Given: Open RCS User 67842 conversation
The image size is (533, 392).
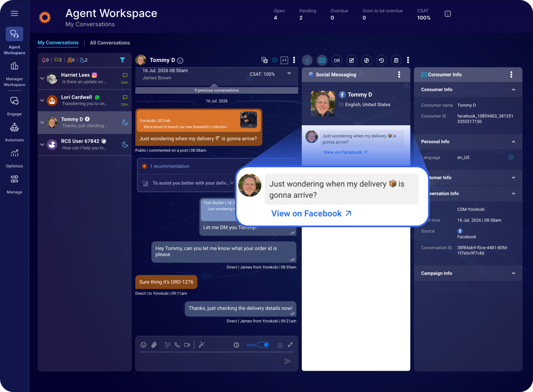Looking at the screenshot, I should click(85, 144).
